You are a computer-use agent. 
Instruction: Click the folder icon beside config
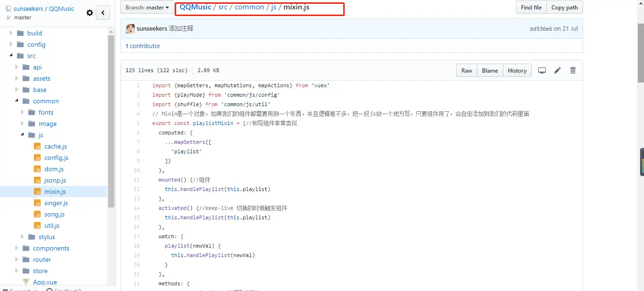point(20,44)
